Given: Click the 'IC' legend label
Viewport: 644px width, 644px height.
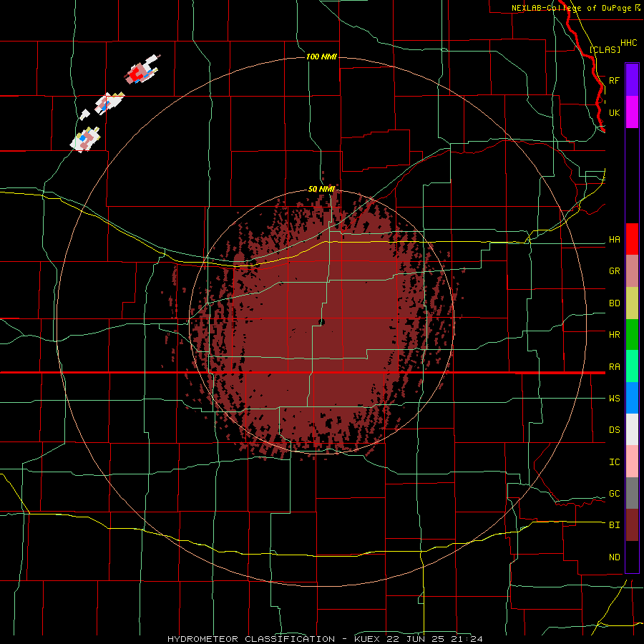Looking at the screenshot, I should 614,462.
